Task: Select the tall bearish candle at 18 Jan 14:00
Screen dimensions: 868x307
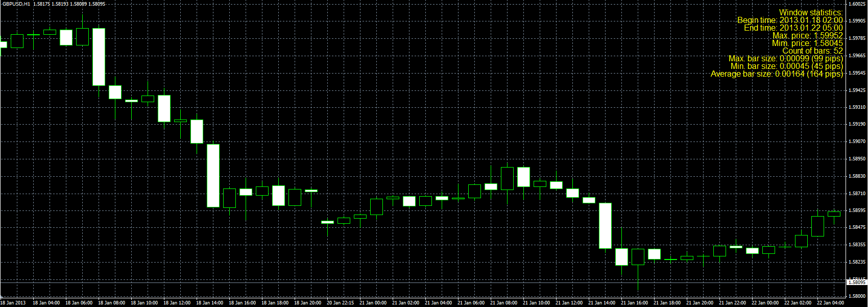Action: coord(213,176)
